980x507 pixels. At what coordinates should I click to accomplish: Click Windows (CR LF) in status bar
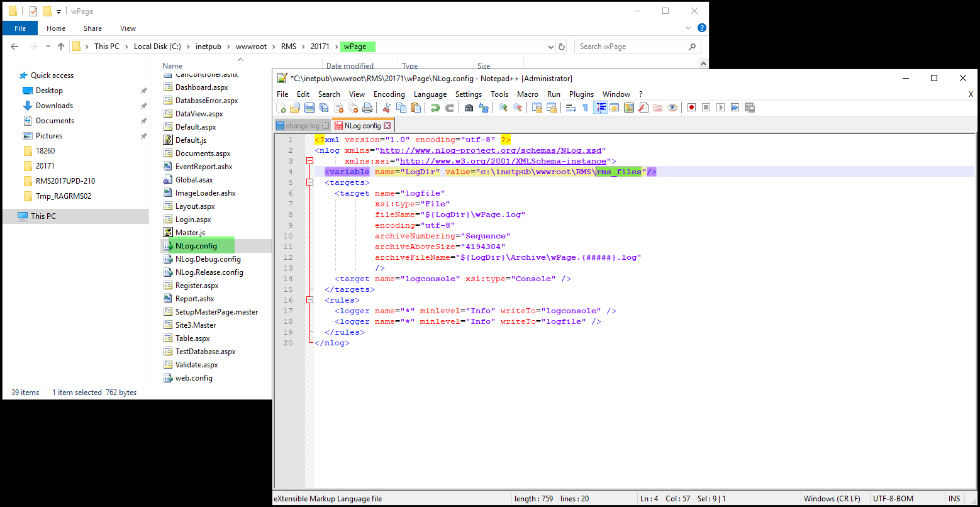point(832,499)
